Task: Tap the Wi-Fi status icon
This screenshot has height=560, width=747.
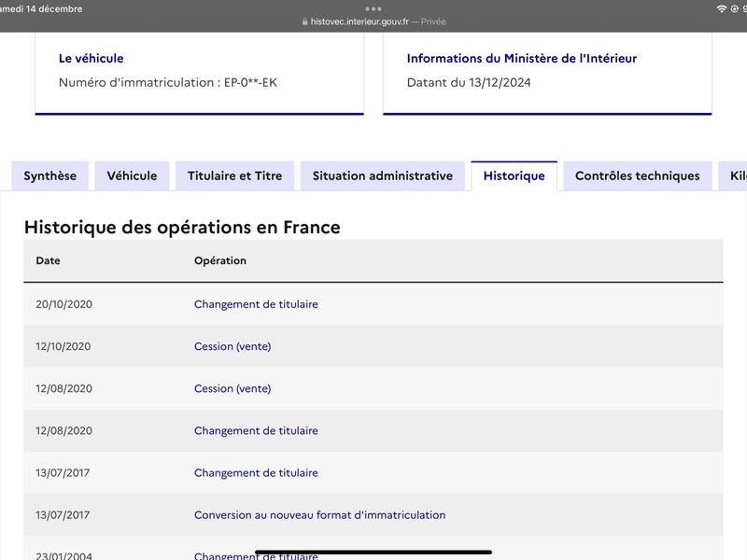Action: click(x=722, y=8)
